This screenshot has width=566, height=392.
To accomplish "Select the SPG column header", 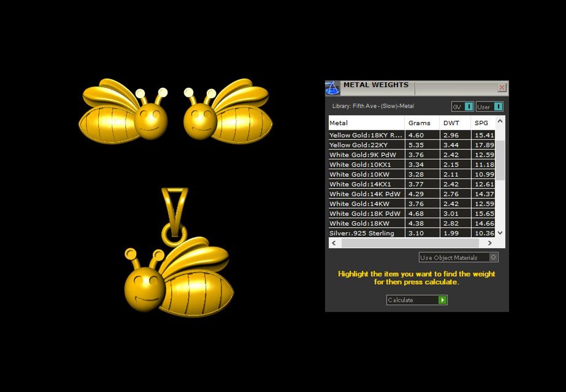I will pyautogui.click(x=483, y=123).
